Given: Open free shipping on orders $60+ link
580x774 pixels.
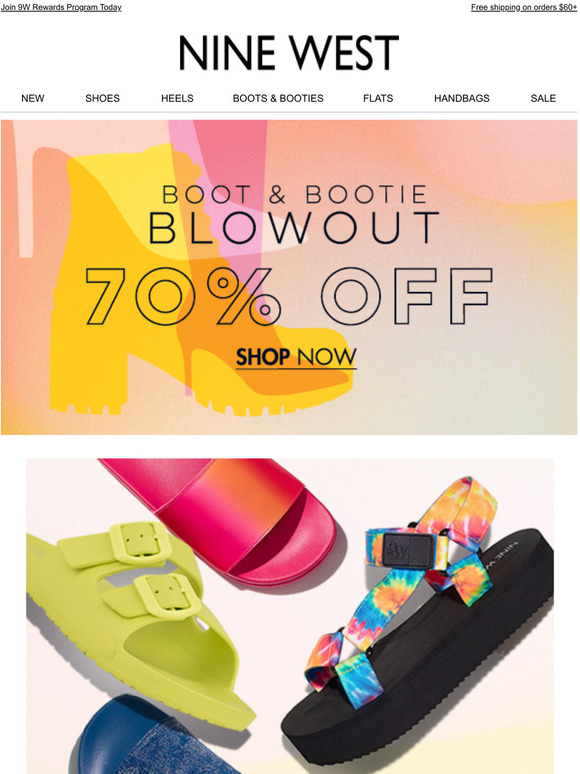Looking at the screenshot, I should click(524, 7).
